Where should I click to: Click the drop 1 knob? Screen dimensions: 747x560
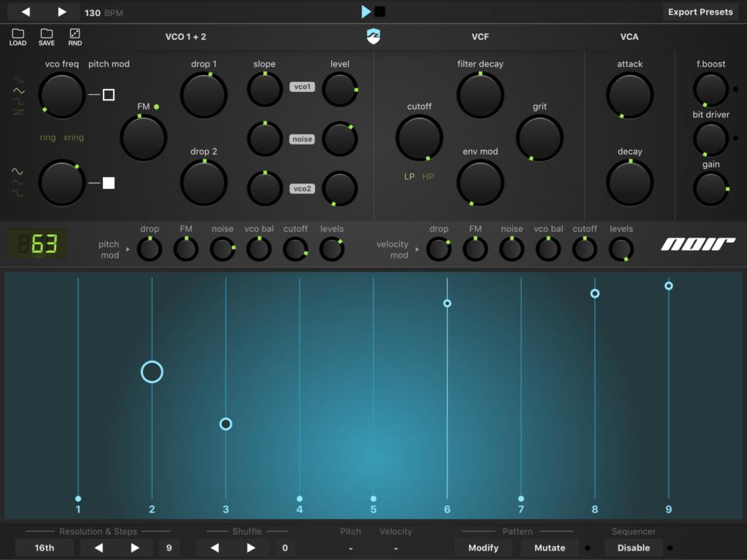tap(204, 95)
